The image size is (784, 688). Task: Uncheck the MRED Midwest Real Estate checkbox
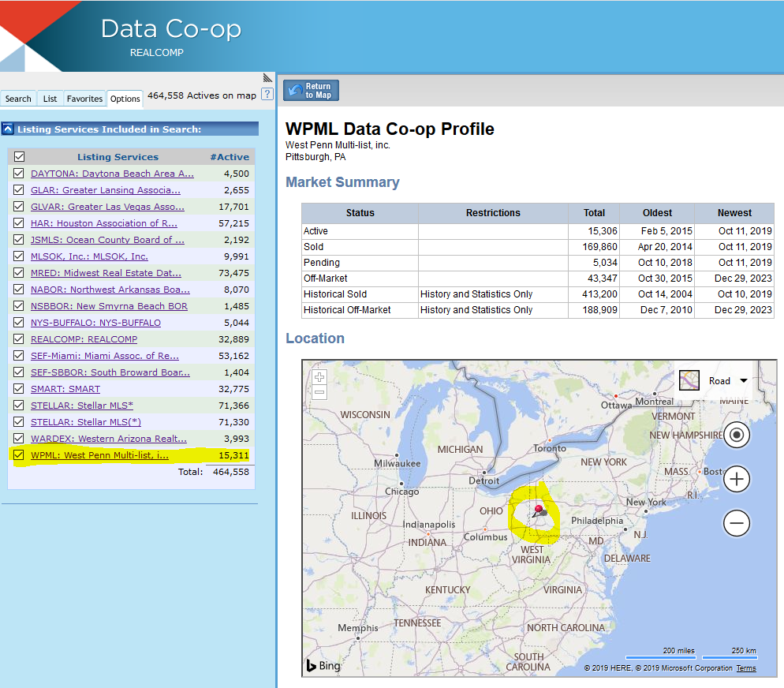18,272
